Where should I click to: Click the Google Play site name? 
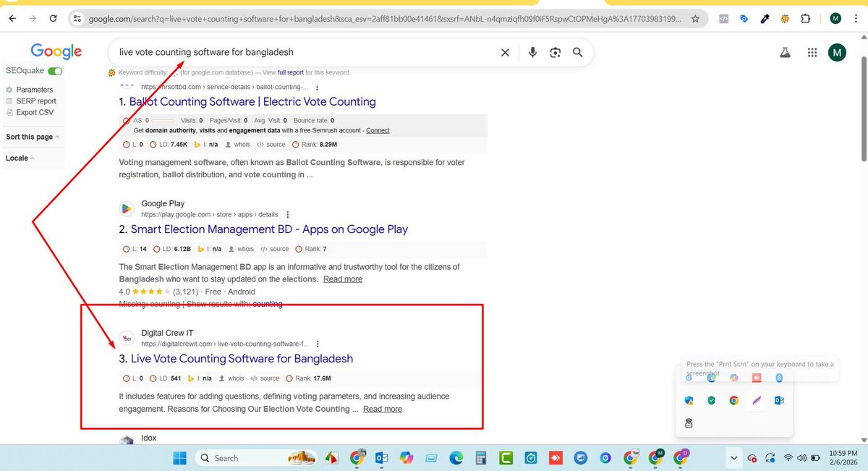point(163,204)
